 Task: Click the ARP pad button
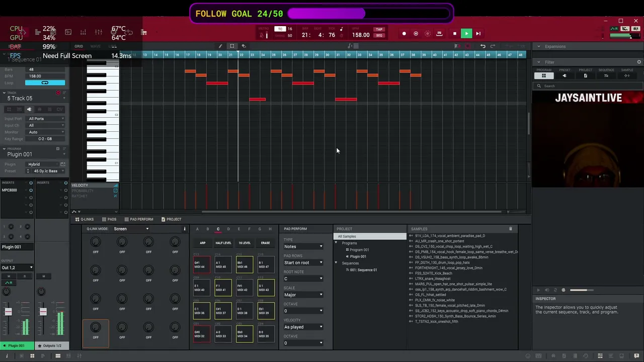tap(202, 243)
